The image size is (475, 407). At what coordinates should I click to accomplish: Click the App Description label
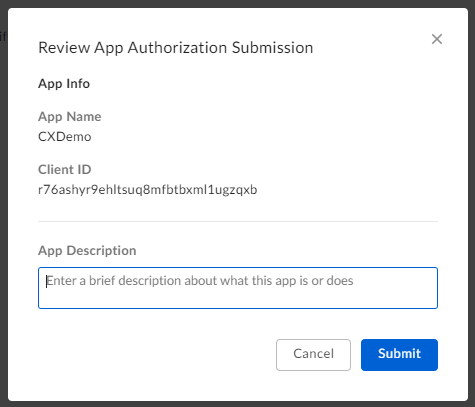[x=87, y=251]
